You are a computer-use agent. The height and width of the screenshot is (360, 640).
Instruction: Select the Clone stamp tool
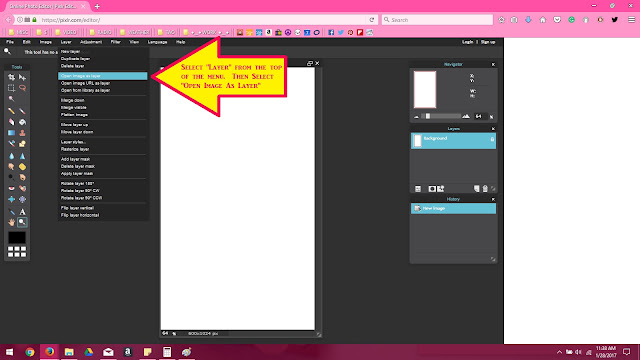22,133
